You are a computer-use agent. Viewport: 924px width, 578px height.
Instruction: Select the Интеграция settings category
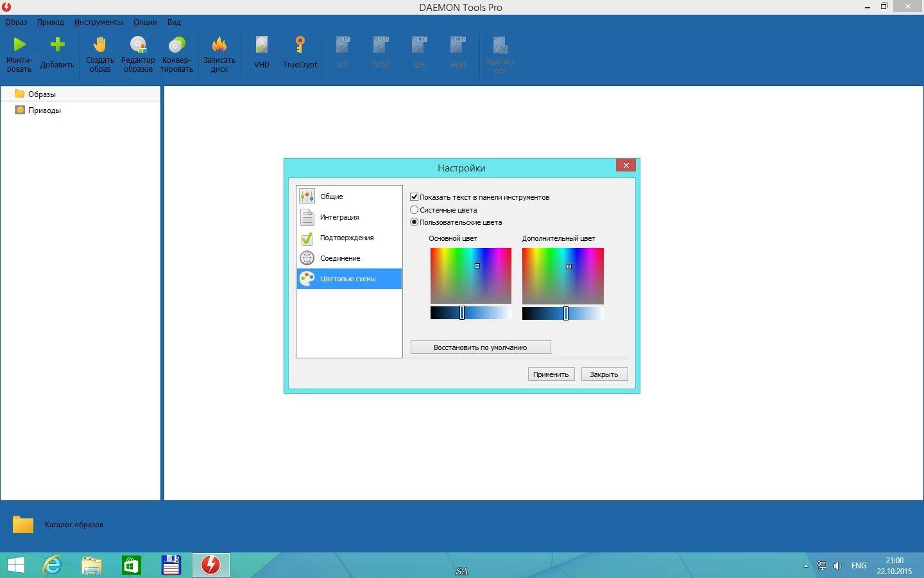coord(349,217)
